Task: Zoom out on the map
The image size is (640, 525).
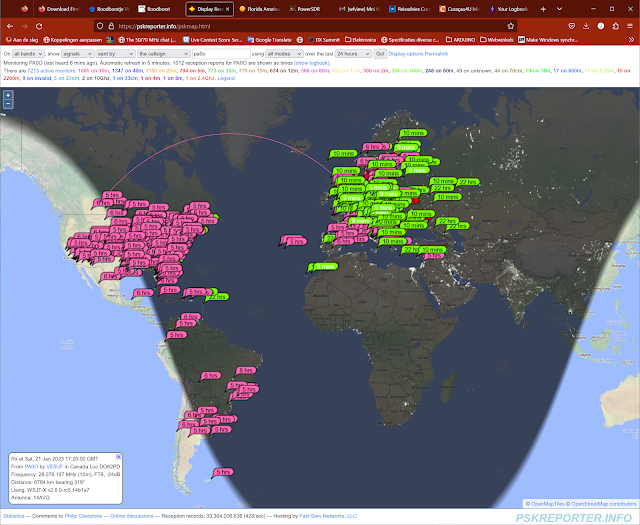Action: [x=8, y=104]
